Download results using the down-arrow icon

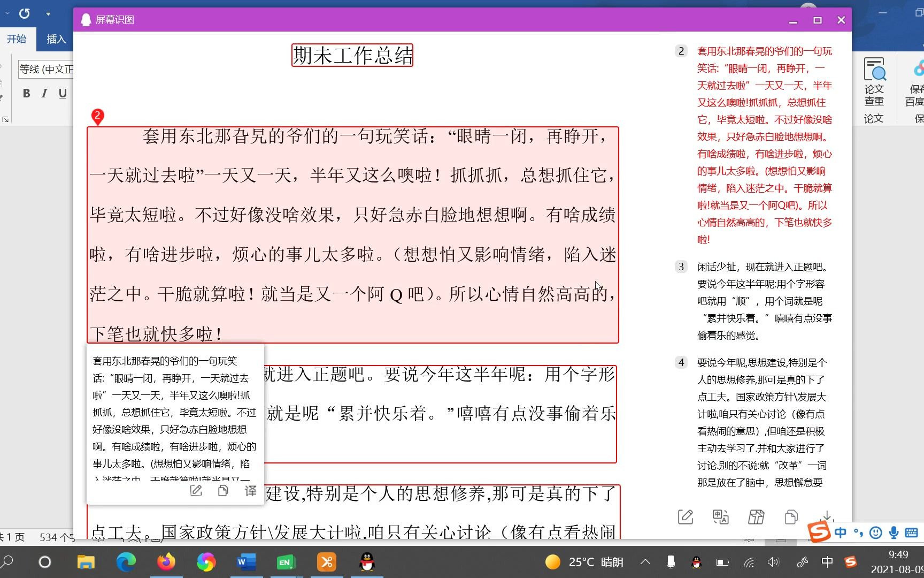pyautogui.click(x=827, y=516)
